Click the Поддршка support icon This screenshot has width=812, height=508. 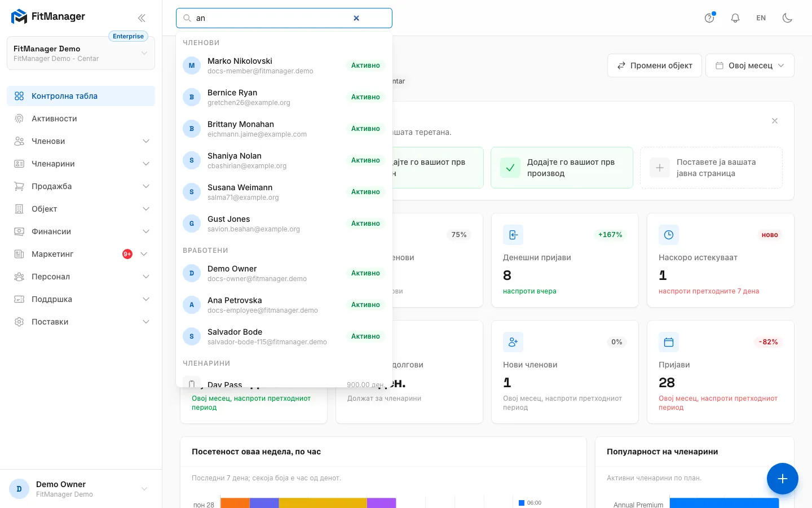[x=19, y=299]
